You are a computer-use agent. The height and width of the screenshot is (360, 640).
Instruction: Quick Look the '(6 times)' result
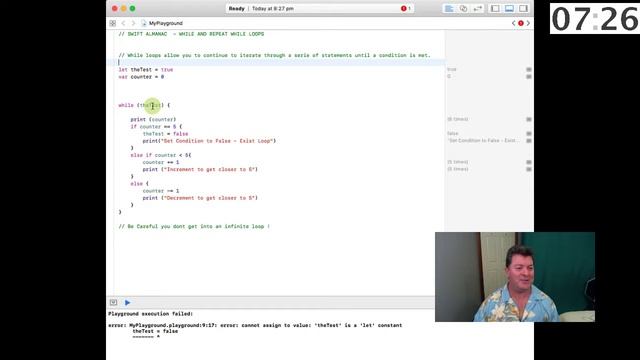click(529, 120)
